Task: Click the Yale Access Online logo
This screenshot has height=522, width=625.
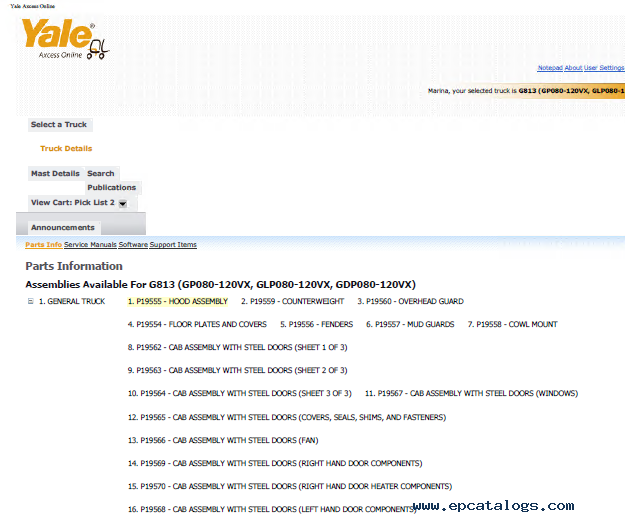Action: (65, 39)
